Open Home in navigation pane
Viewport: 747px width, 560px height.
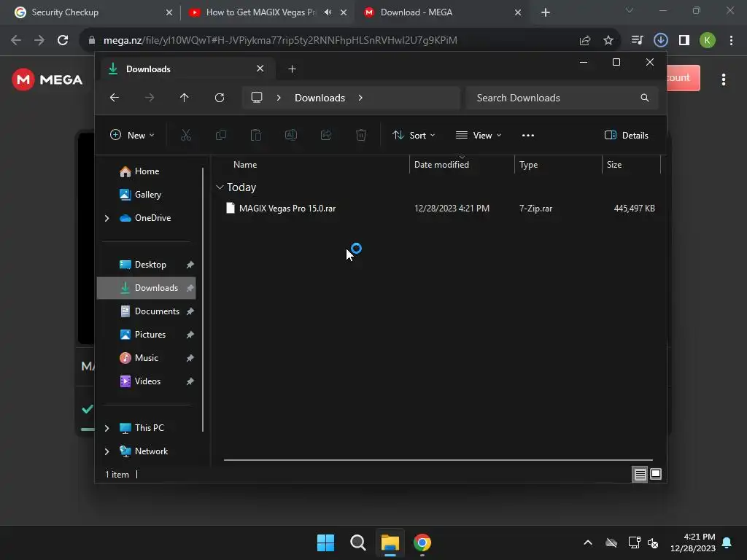(147, 171)
